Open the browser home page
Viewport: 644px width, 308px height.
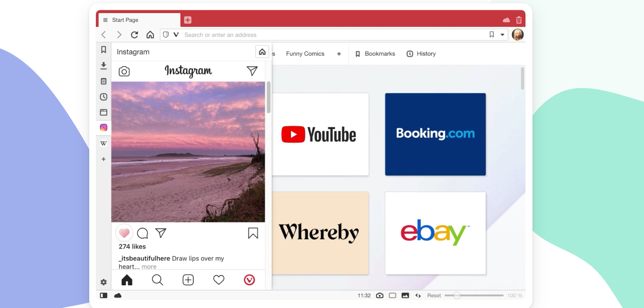tap(150, 35)
